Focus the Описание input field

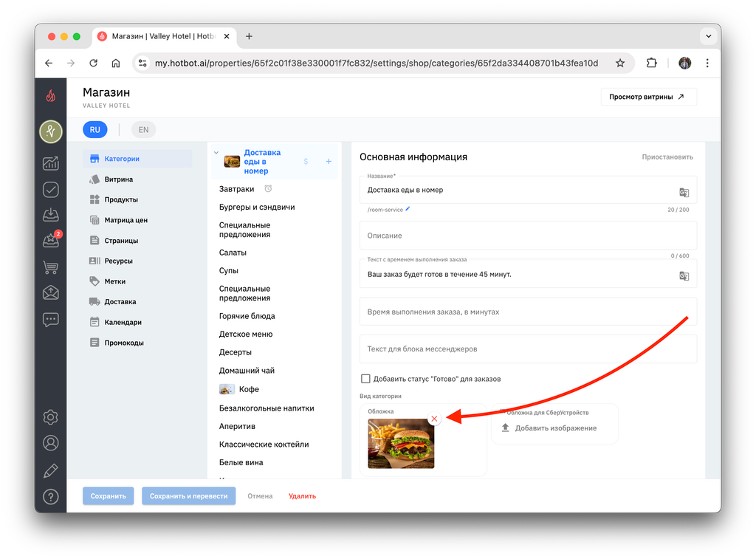coord(528,236)
